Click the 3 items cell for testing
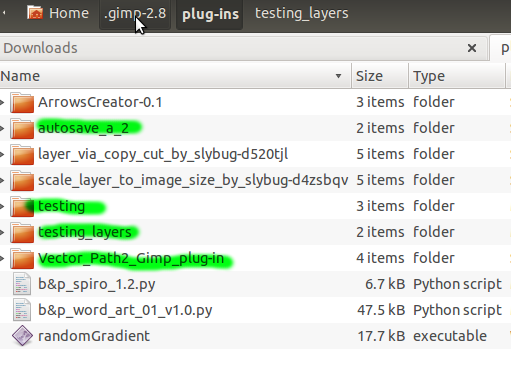Screen dimensions: 511x376 tap(380, 206)
